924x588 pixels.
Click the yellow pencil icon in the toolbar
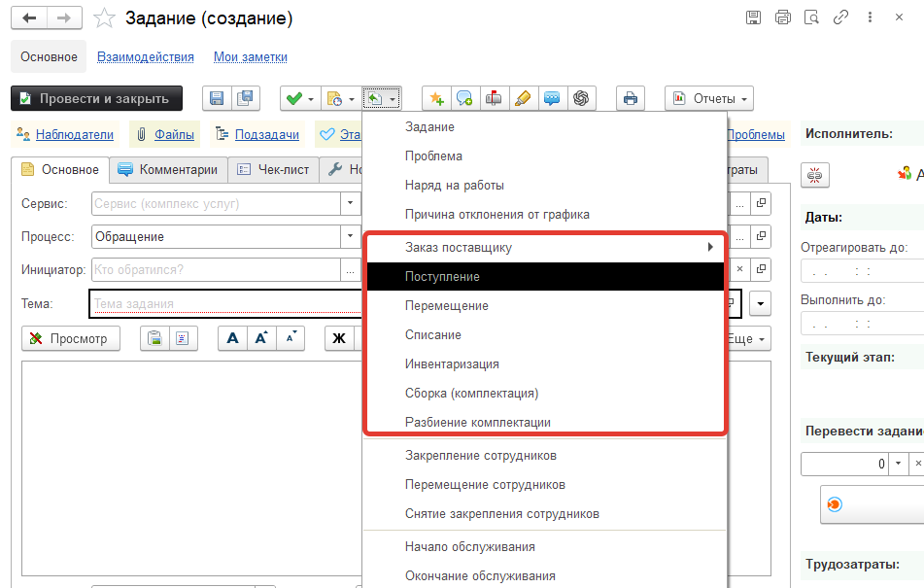pyautogui.click(x=523, y=98)
